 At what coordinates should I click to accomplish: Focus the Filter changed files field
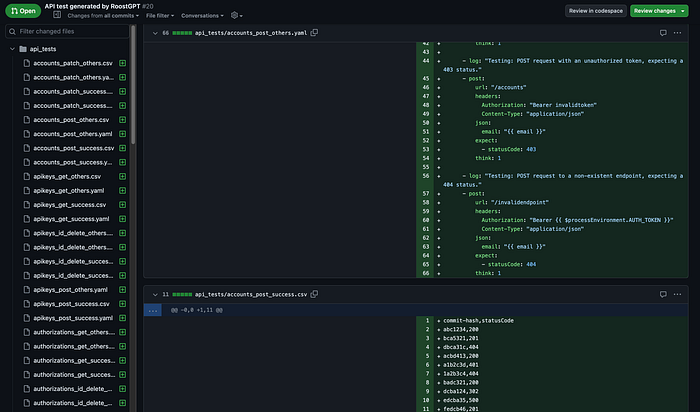[x=67, y=31]
